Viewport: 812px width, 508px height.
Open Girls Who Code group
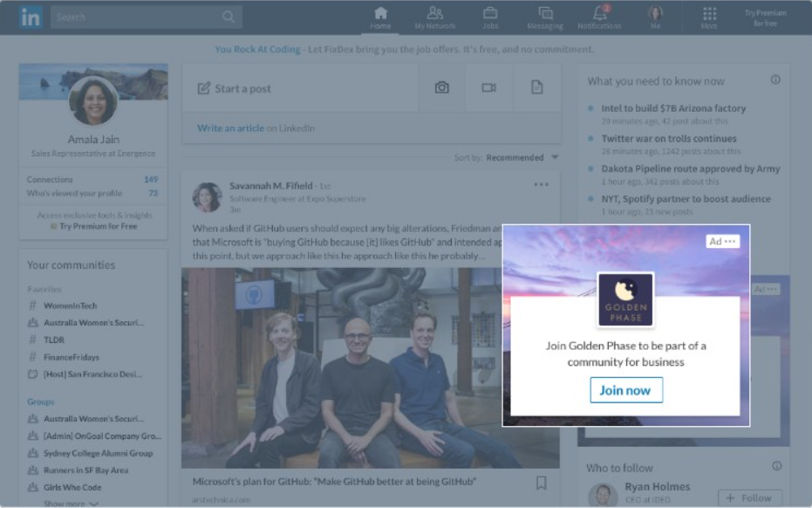pyautogui.click(x=72, y=487)
